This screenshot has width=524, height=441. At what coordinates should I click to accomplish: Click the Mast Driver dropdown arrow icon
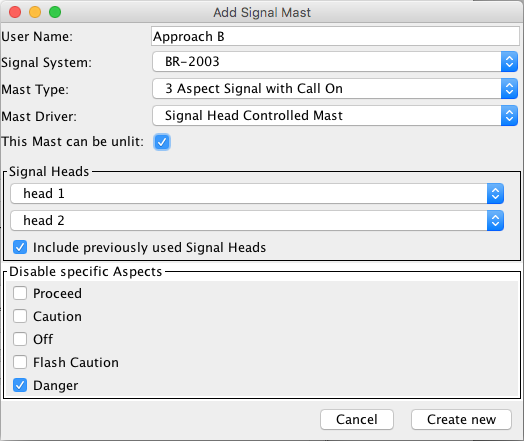point(509,116)
